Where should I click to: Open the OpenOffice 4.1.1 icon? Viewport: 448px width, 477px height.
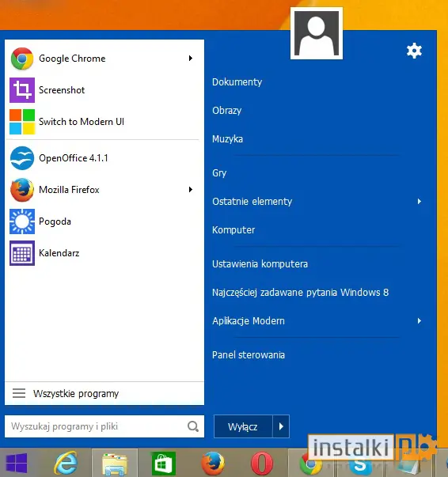click(x=22, y=158)
